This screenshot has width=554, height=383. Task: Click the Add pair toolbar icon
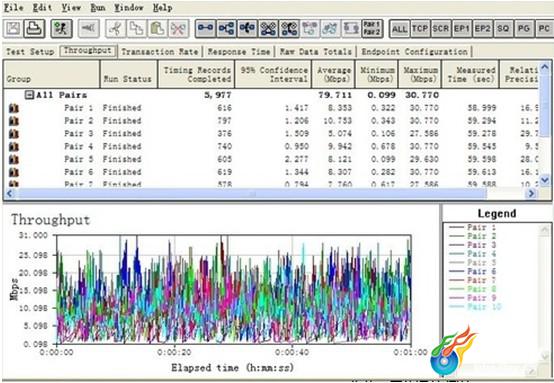[206, 29]
